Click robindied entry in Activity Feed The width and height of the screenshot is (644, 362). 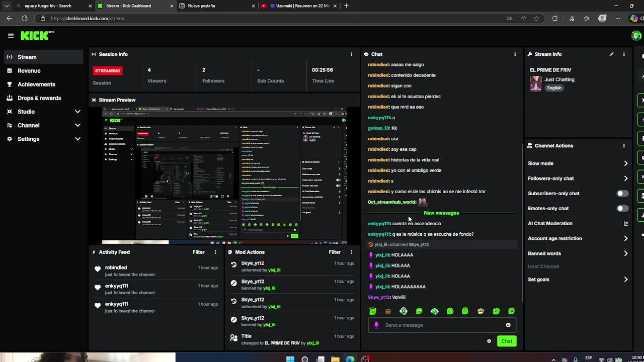coord(157,271)
